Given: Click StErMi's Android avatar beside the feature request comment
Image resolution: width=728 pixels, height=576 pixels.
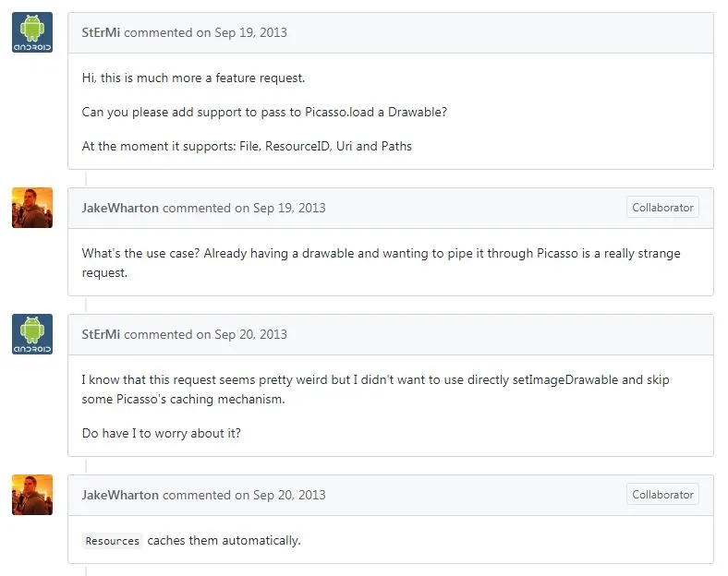Looking at the screenshot, I should (32, 32).
